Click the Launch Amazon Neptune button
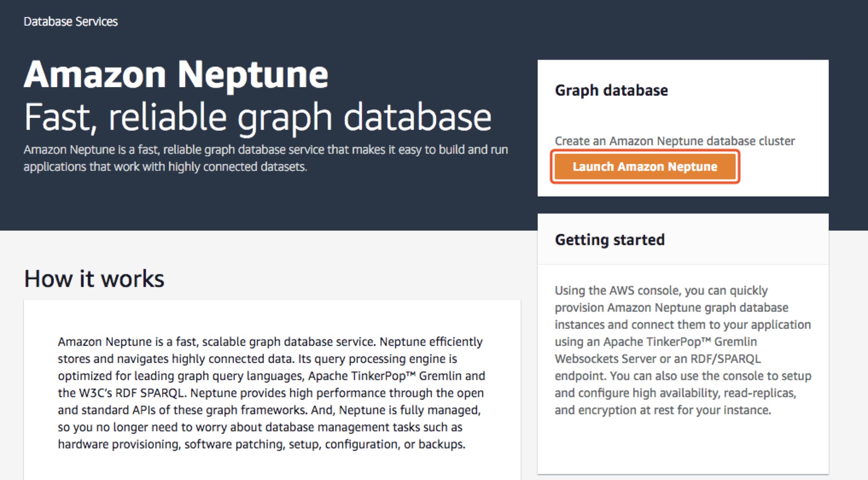This screenshot has width=868, height=480. [644, 167]
